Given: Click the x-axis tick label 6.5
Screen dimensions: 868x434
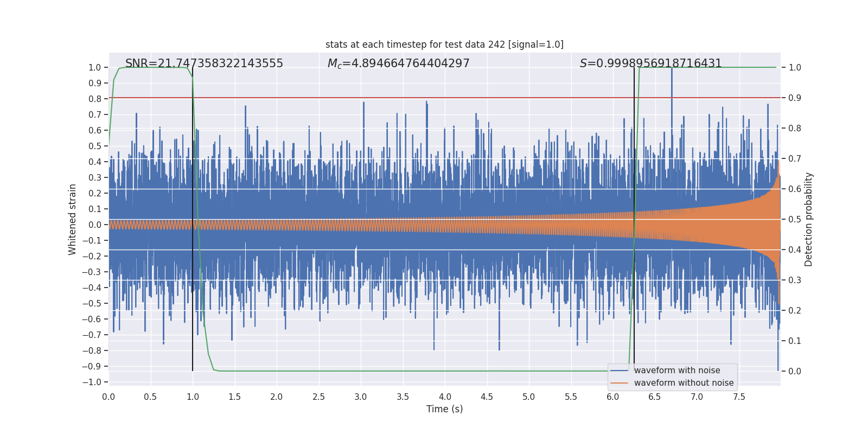Looking at the screenshot, I should tap(655, 397).
